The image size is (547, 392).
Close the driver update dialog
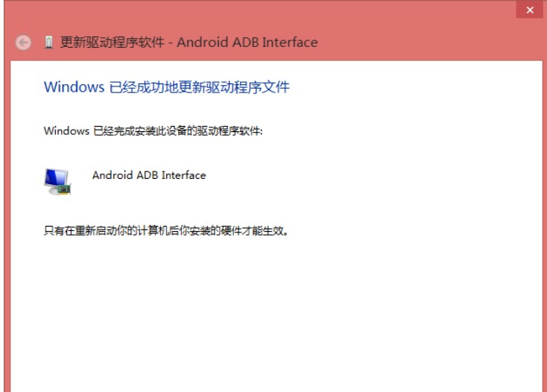[x=530, y=10]
